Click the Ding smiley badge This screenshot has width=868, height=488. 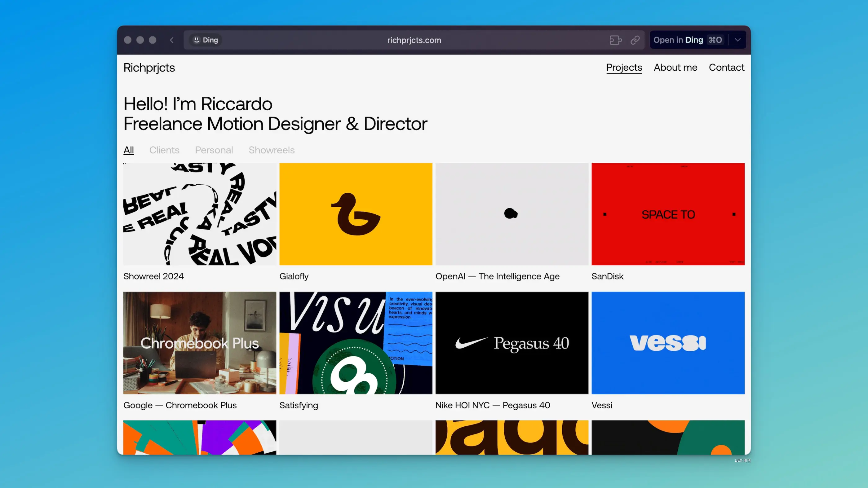[206, 40]
